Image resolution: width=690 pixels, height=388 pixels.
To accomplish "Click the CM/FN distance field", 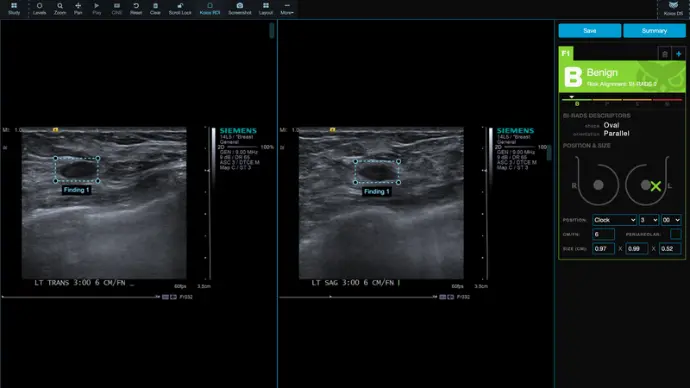I will 603,234.
